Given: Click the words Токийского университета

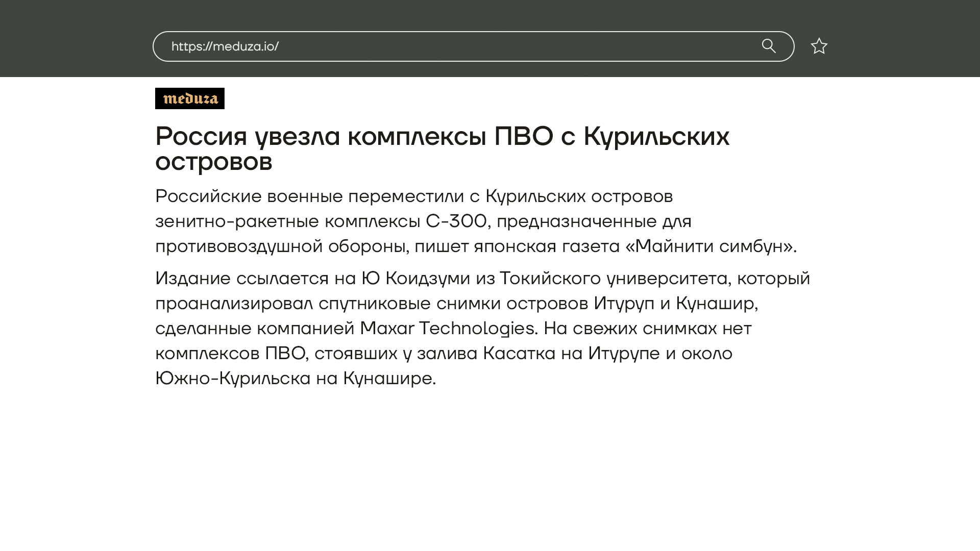Looking at the screenshot, I should pyautogui.click(x=613, y=279).
